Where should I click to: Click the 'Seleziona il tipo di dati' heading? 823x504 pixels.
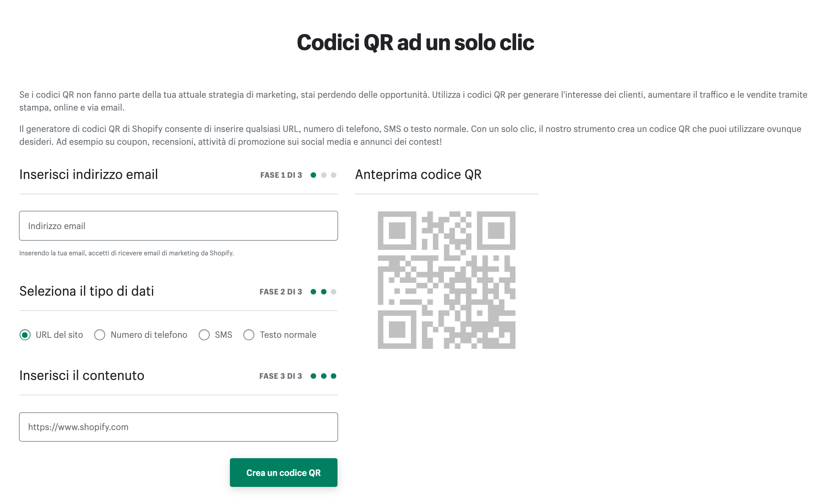point(87,291)
